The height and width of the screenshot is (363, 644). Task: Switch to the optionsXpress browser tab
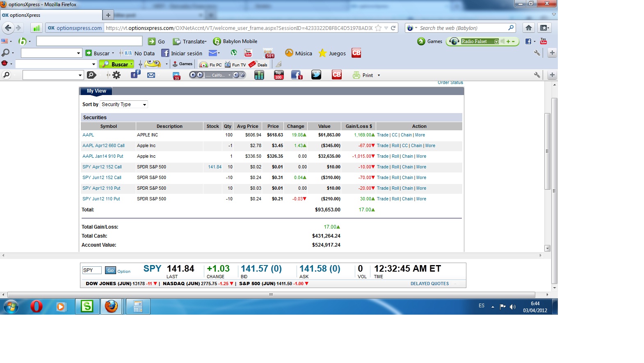pyautogui.click(x=51, y=15)
